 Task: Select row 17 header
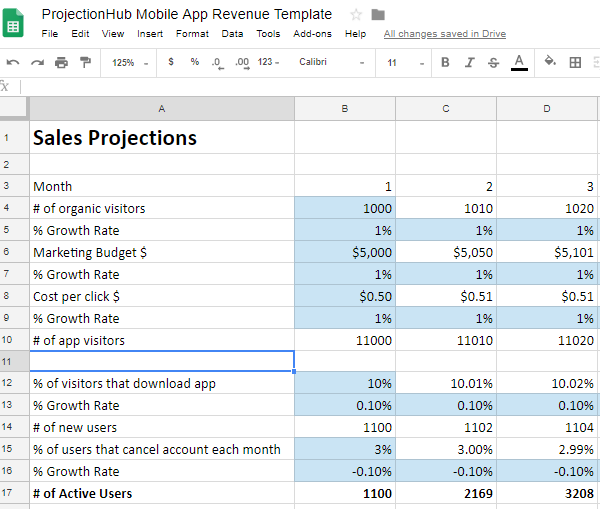[14, 493]
